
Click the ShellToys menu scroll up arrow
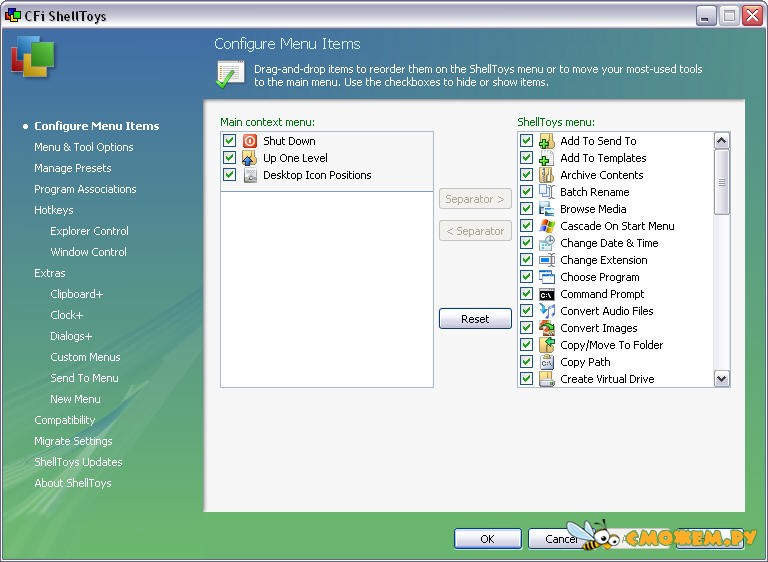click(x=722, y=141)
